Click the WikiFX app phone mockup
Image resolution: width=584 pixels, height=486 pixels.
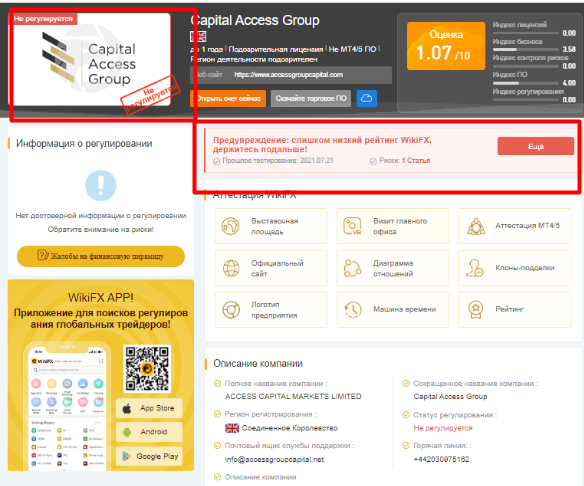pyautogui.click(x=67, y=406)
